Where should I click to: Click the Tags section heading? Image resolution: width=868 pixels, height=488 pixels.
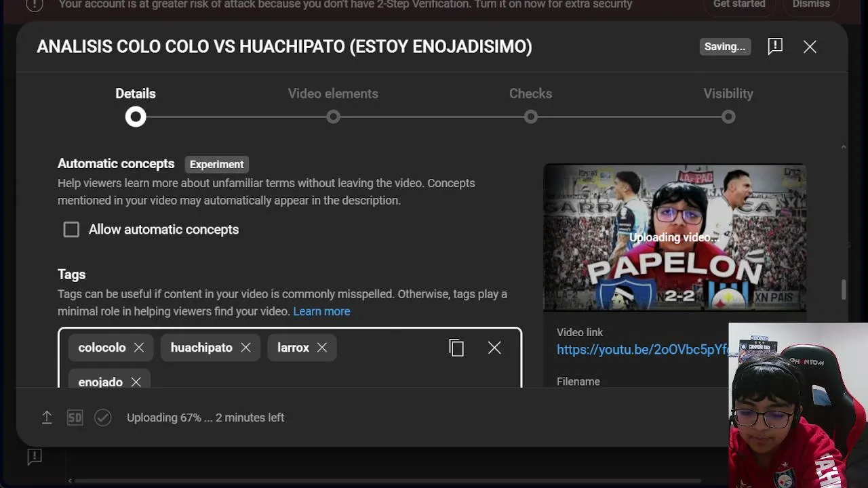pyautogui.click(x=71, y=274)
